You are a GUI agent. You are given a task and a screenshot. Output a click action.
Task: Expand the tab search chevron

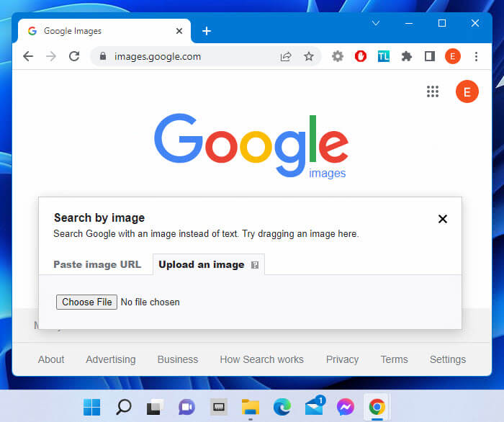pyautogui.click(x=376, y=23)
